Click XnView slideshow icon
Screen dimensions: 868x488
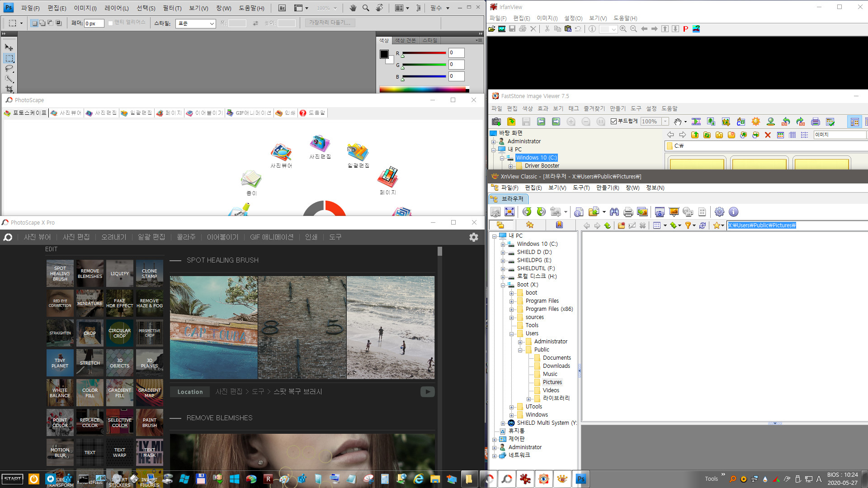(674, 212)
